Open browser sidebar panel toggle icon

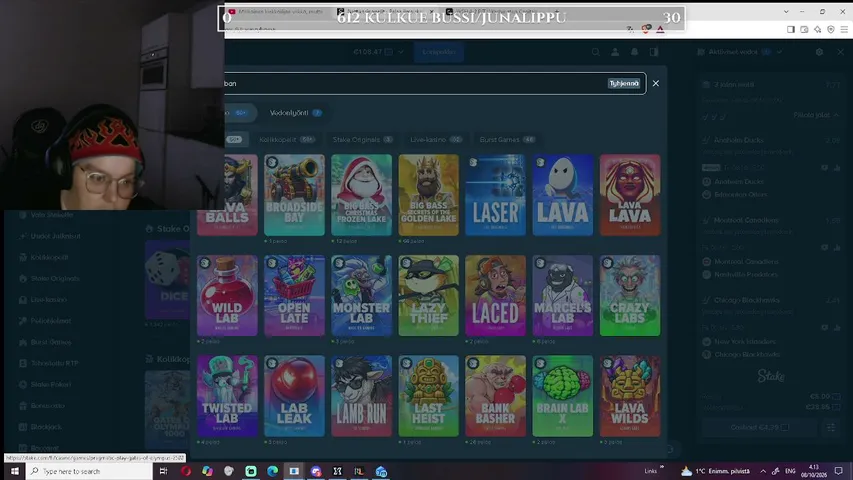[791, 29]
